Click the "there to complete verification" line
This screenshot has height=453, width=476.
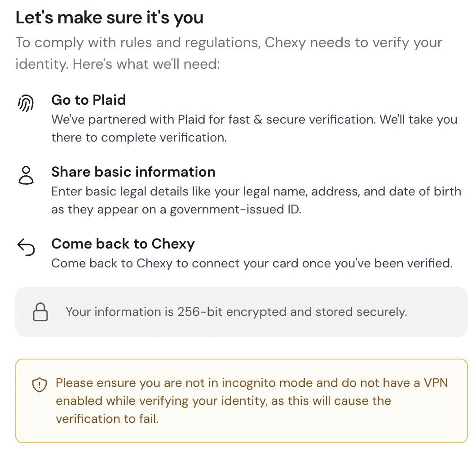[139, 138]
